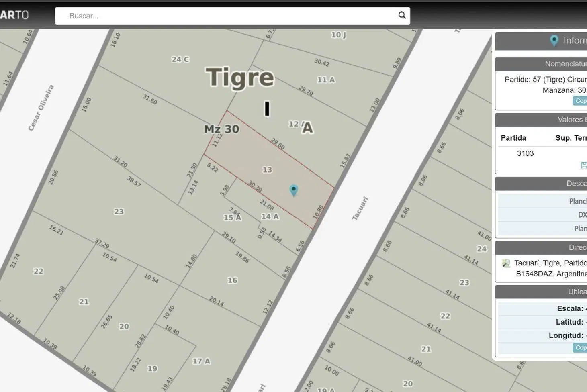Select parcel 16 on the map

click(232, 280)
